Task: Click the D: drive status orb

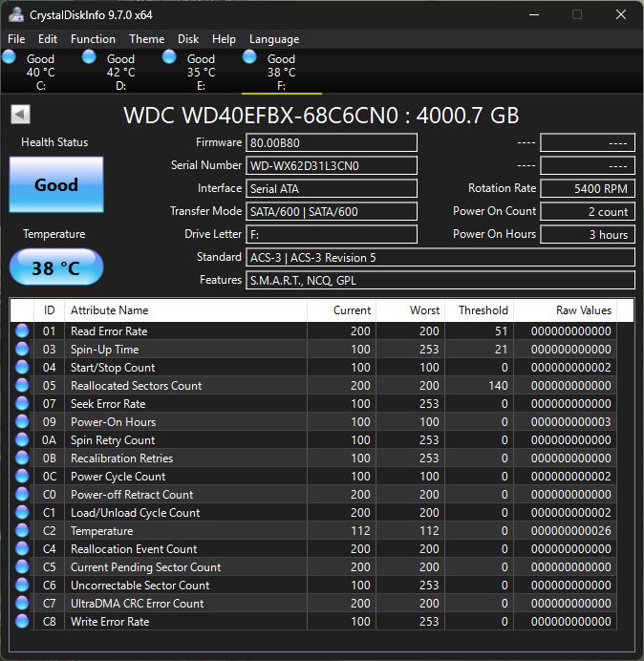Action: (x=89, y=57)
